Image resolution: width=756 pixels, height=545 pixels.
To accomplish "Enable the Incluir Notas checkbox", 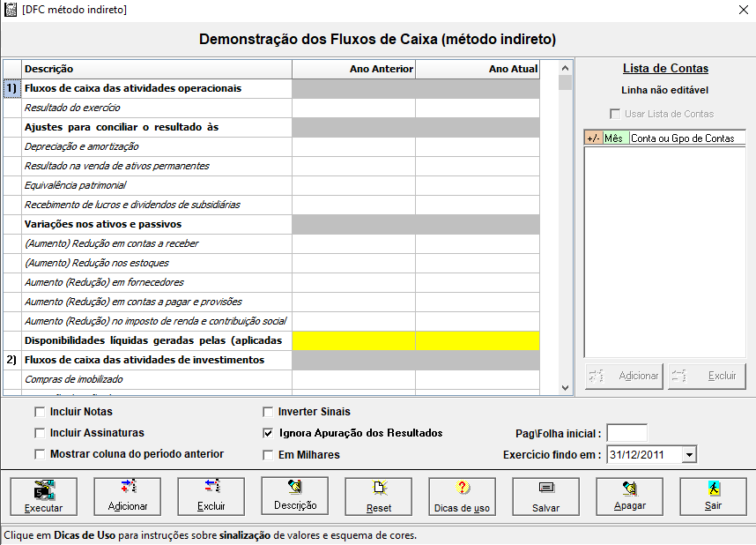I will 40,412.
